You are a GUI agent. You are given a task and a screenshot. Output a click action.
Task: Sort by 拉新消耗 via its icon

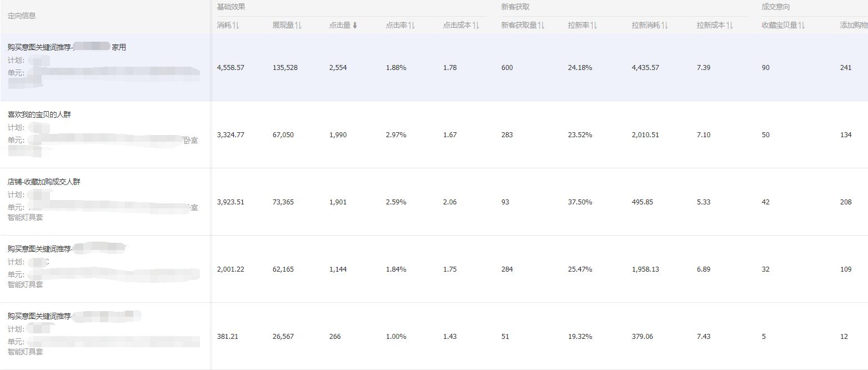(665, 26)
